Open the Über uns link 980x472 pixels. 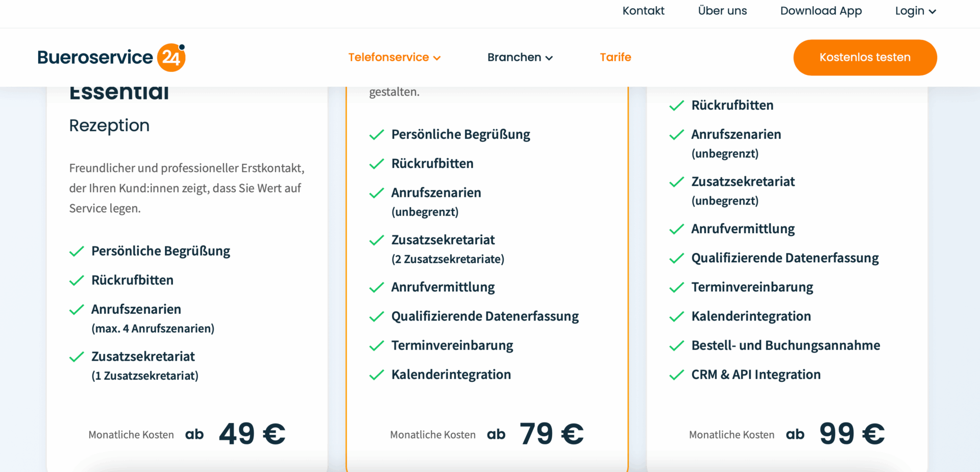coord(722,11)
